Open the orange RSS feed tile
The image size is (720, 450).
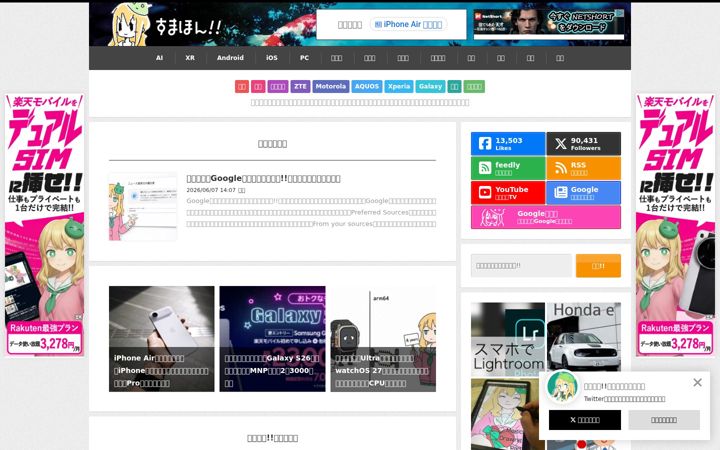[x=584, y=168]
